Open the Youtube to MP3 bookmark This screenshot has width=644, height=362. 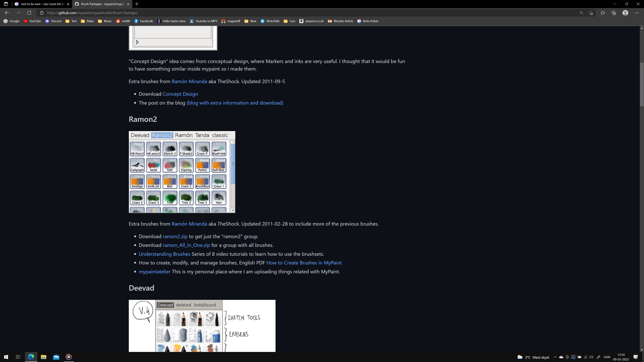point(203,21)
